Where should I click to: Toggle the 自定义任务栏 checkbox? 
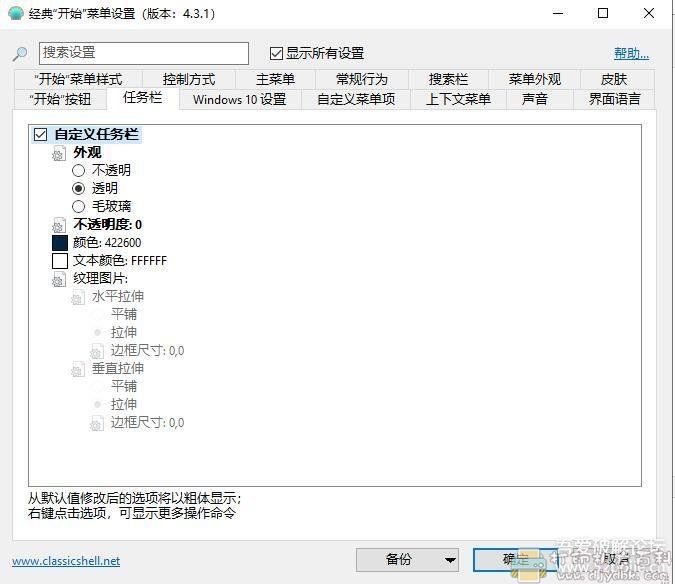40,134
